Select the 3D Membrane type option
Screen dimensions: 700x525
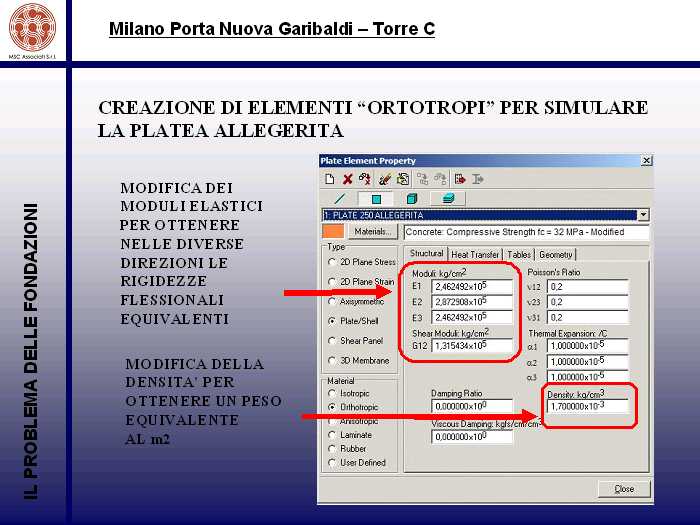coord(332,359)
